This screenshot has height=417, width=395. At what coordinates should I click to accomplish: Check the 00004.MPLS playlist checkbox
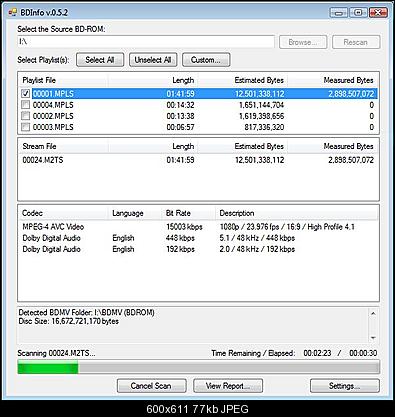(x=25, y=105)
